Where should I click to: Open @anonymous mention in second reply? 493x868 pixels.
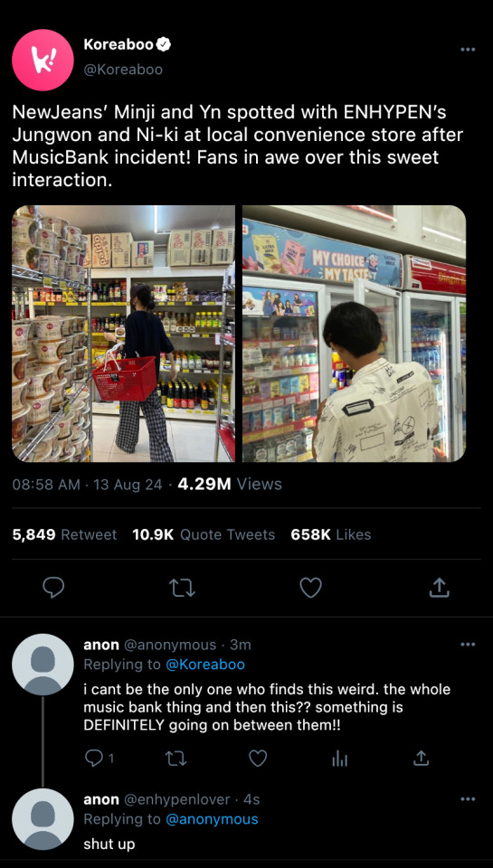212,819
